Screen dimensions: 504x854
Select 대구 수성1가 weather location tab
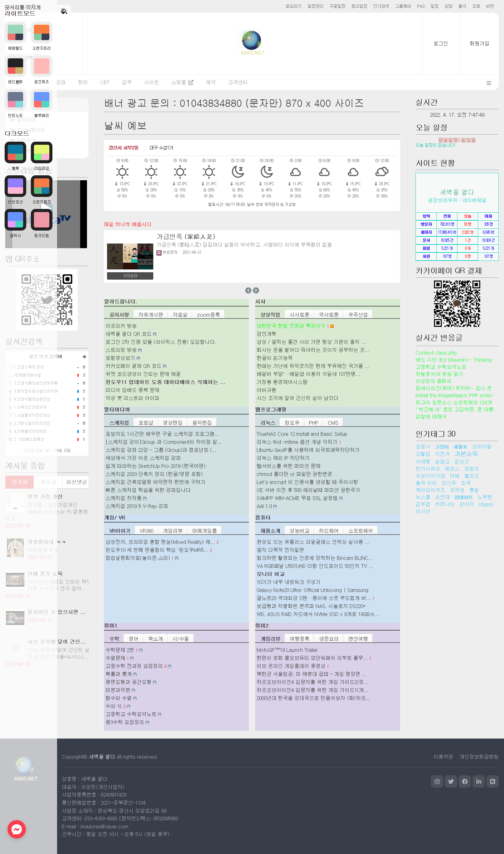click(161, 148)
